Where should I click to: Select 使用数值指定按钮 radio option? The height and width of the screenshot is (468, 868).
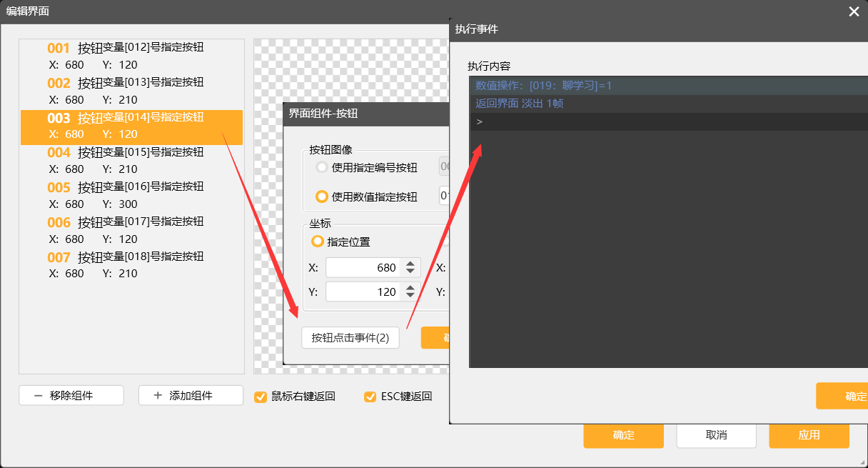tap(322, 196)
